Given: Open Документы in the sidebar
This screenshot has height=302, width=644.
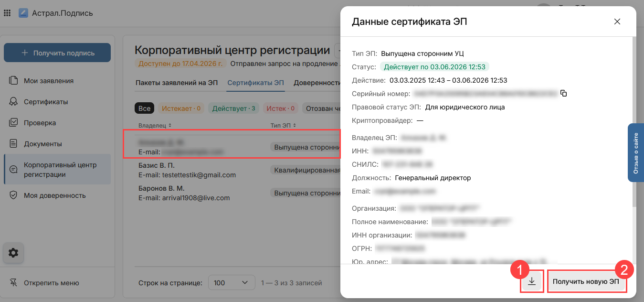Looking at the screenshot, I should [43, 144].
